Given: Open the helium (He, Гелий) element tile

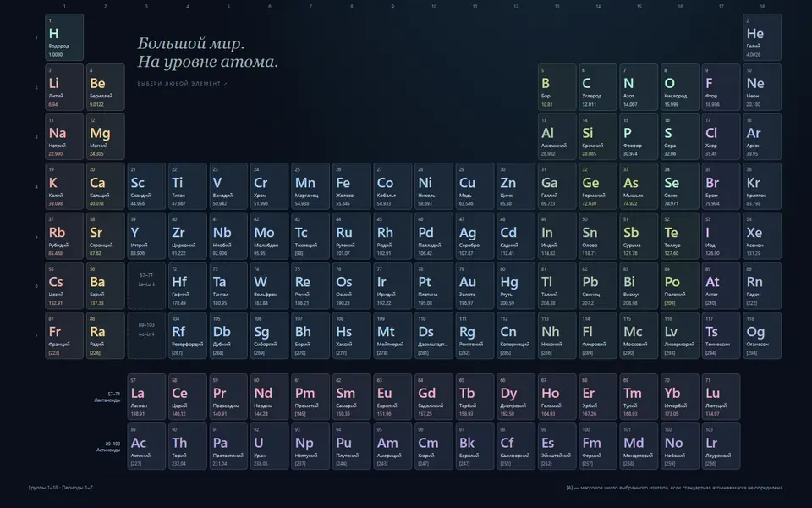Looking at the screenshot, I should pos(762,37).
